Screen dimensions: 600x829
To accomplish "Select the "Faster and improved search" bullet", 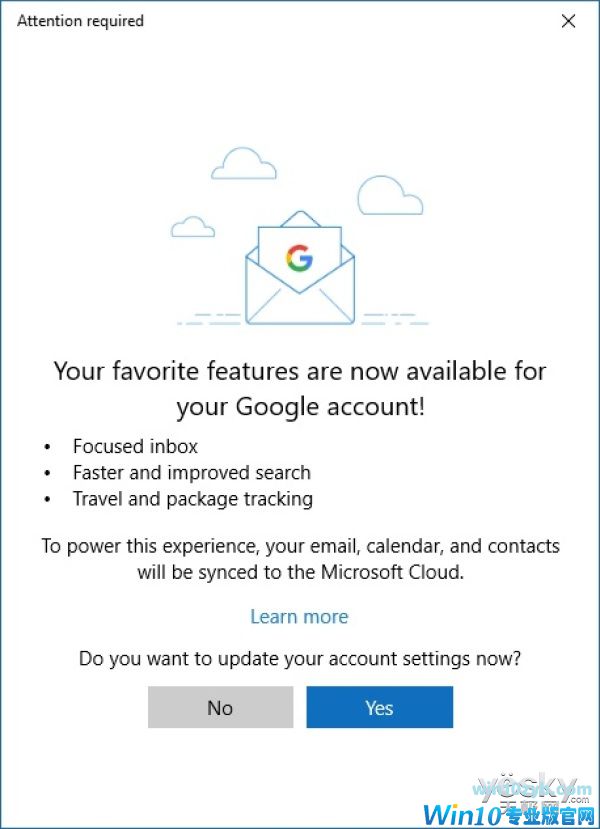I will pos(191,472).
